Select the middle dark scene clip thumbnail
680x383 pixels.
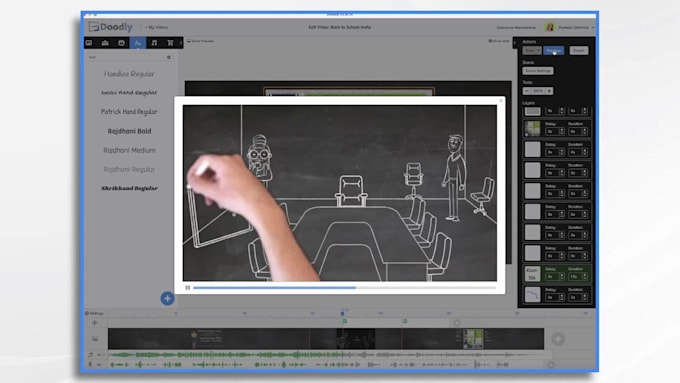click(356, 339)
